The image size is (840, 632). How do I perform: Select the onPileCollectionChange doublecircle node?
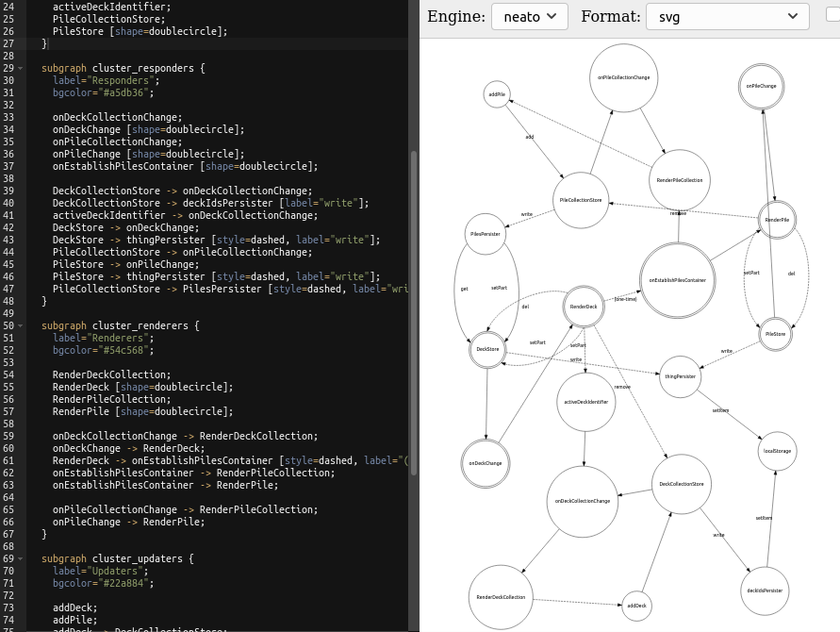click(622, 76)
